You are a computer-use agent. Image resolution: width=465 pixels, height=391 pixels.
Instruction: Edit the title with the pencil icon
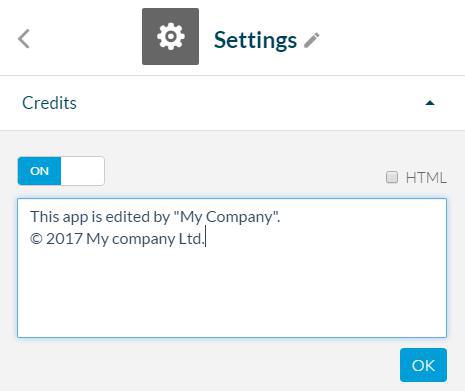click(312, 40)
